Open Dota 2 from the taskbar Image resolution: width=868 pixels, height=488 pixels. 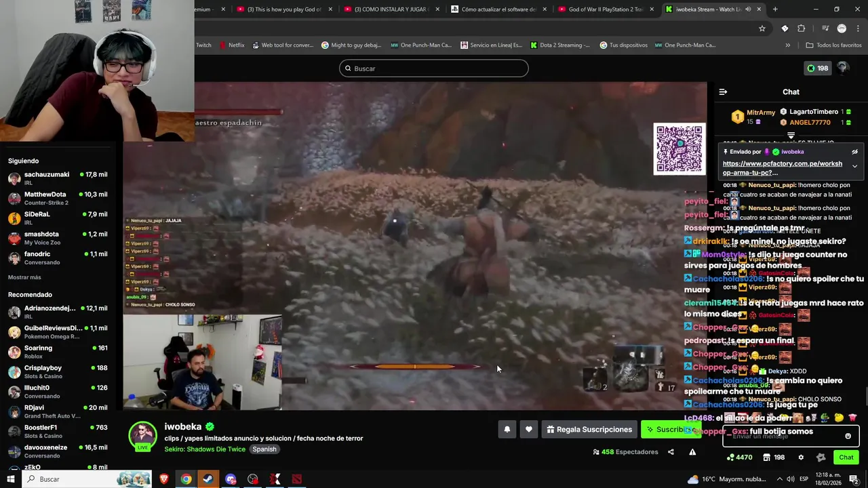[297, 479]
